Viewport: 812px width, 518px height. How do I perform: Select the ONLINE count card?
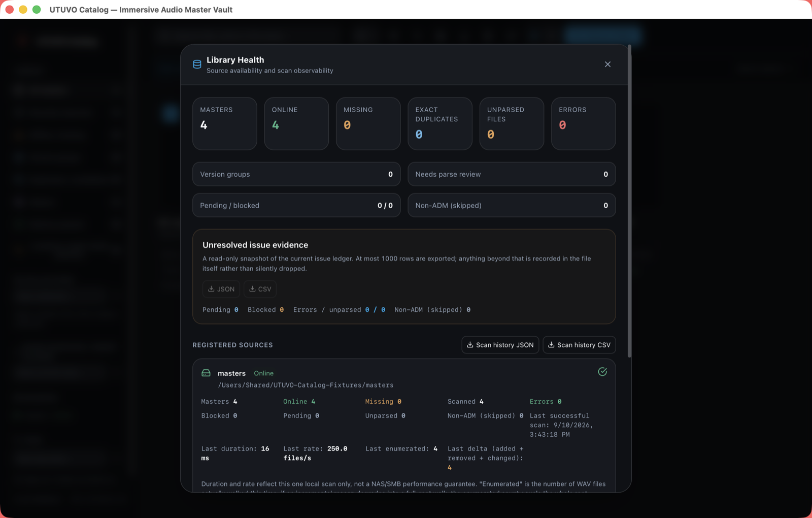(x=296, y=124)
